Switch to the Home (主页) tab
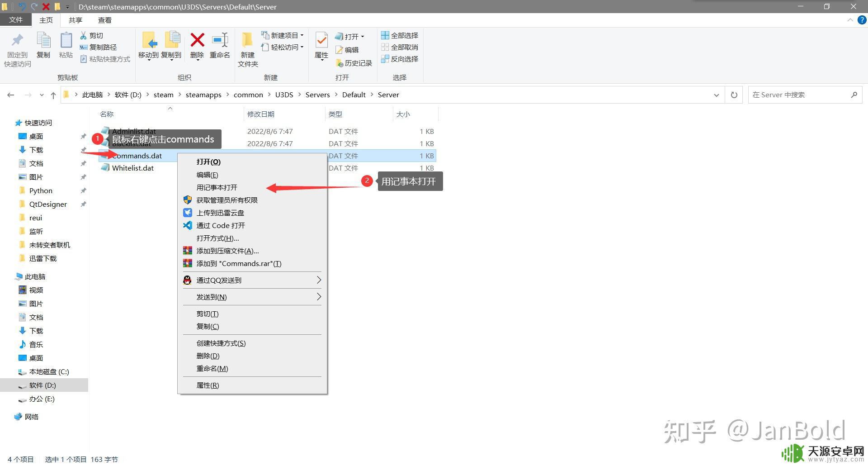Screen dimensions: 868x466 point(46,20)
